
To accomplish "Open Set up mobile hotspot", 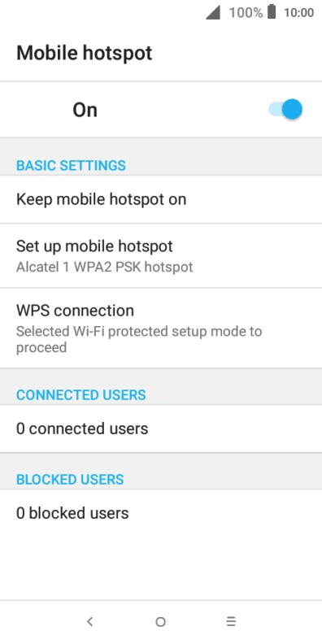I will pos(161,256).
